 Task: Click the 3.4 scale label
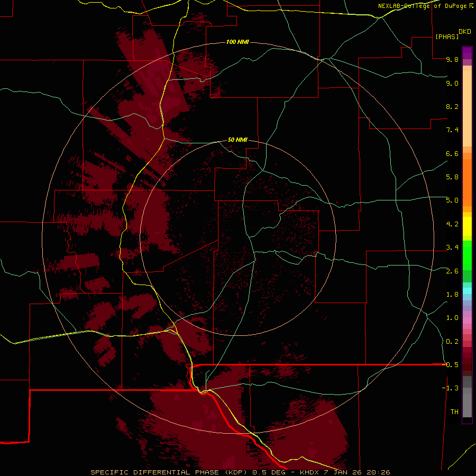coord(452,248)
